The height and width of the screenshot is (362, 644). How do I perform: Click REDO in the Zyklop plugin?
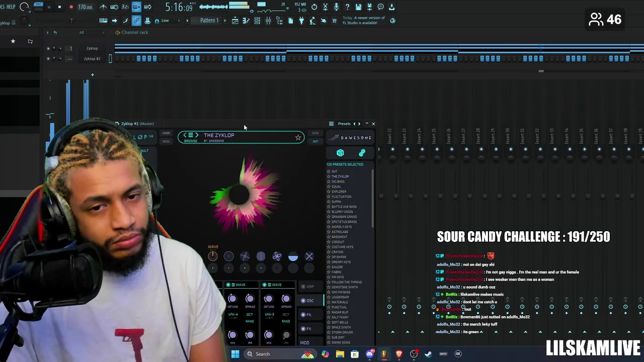pos(166,141)
